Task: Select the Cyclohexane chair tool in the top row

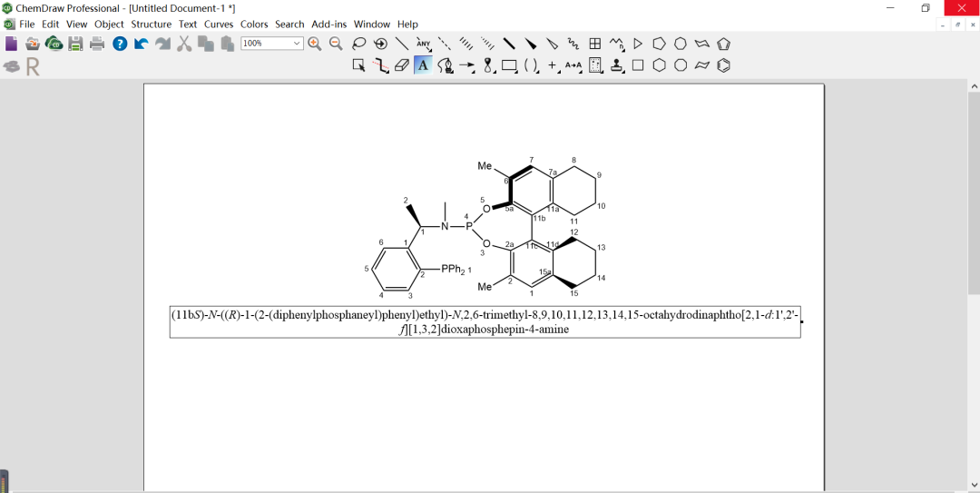Action: (x=701, y=44)
